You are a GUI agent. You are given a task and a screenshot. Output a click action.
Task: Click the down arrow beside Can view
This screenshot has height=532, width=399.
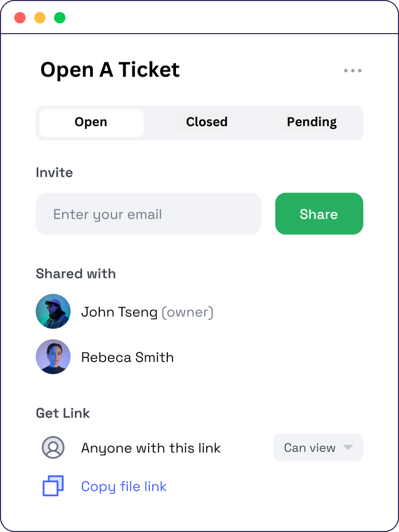coord(348,448)
